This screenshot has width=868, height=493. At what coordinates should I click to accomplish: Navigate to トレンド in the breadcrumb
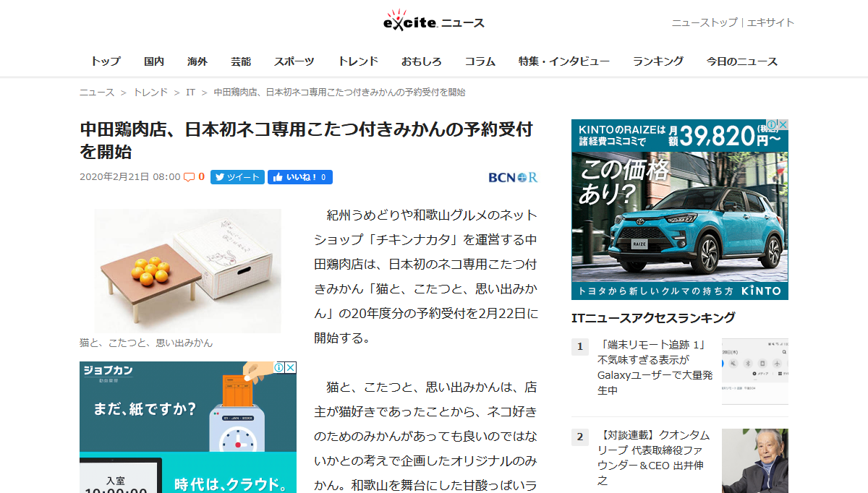150,93
